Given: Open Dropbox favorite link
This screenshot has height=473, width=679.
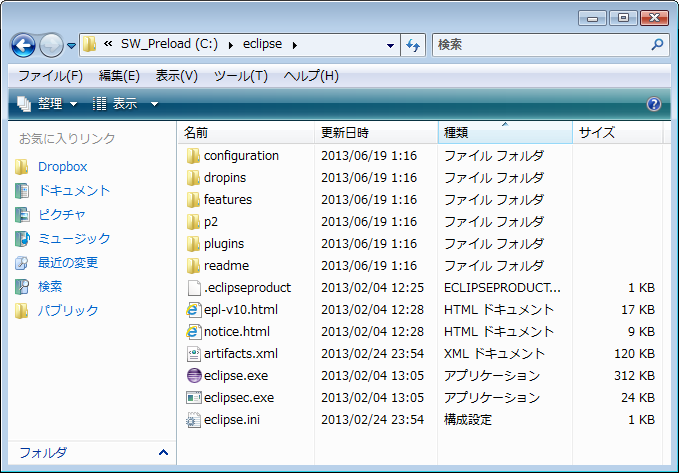Looking at the screenshot, I should point(62,167).
